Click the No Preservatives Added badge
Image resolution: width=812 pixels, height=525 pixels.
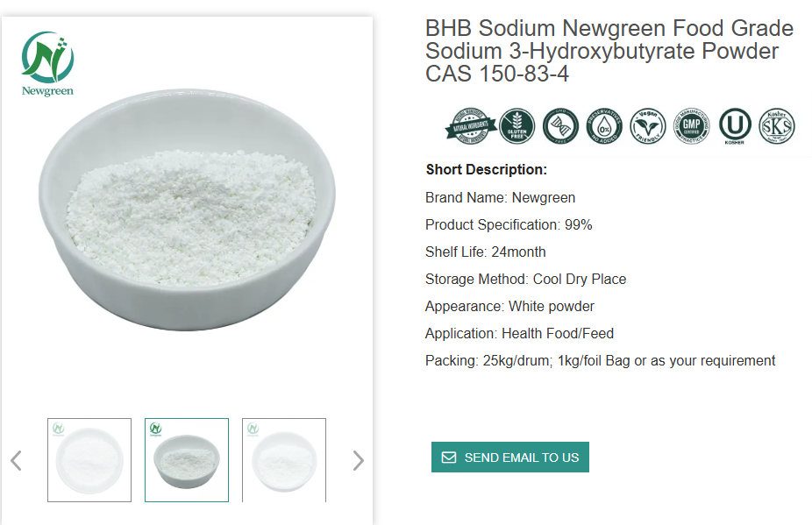click(605, 127)
